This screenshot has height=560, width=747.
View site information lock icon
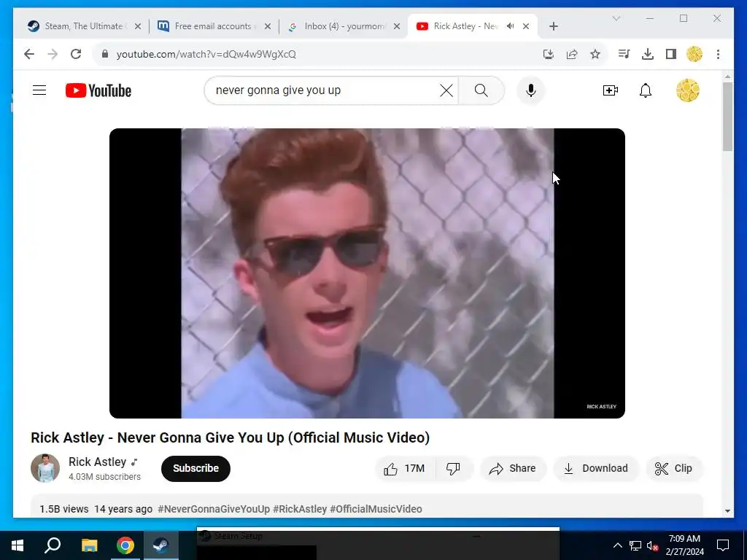click(105, 54)
